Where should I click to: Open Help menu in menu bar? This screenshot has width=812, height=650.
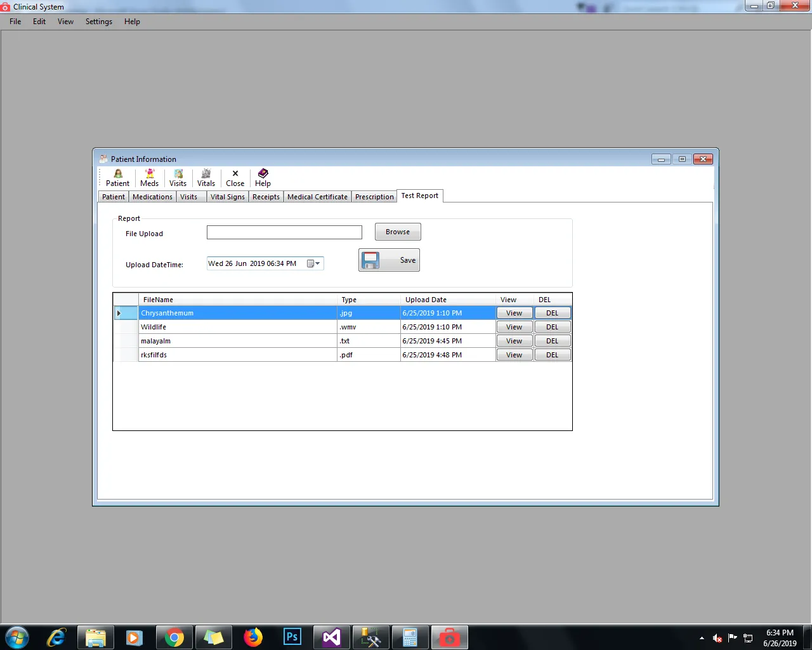pos(132,22)
